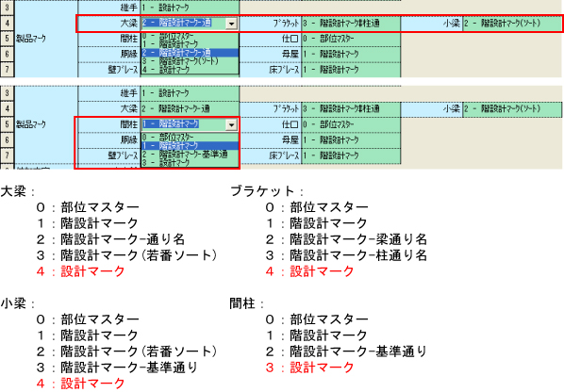The image size is (564, 392).
Task: Click the 継手 value cell in upper grid
Action: coord(190,8)
